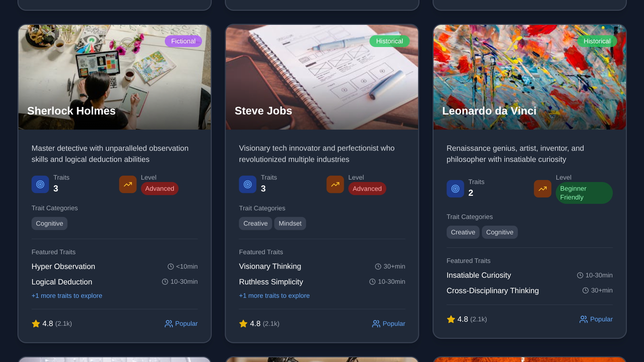Click the Popular link on Leonardo da Vinci card
Viewport: 644px width, 362px height.
[x=596, y=319]
